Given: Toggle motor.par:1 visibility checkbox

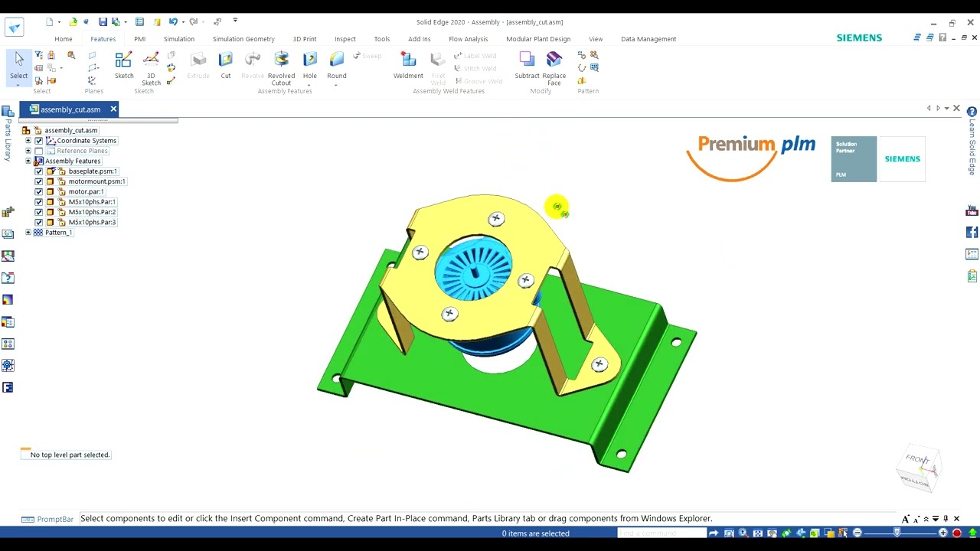Looking at the screenshot, I should click(x=39, y=191).
